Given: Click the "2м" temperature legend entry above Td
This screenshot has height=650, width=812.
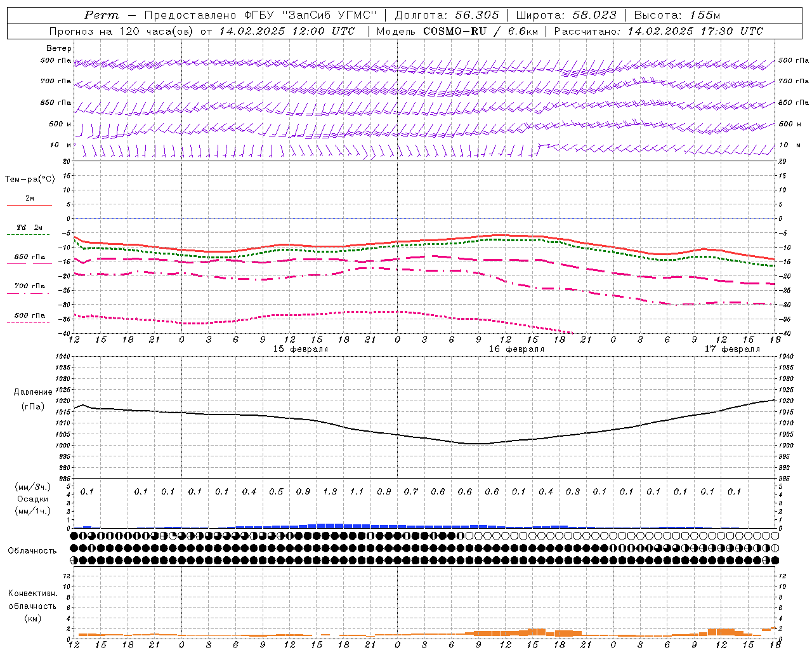Looking at the screenshot, I should (30, 198).
